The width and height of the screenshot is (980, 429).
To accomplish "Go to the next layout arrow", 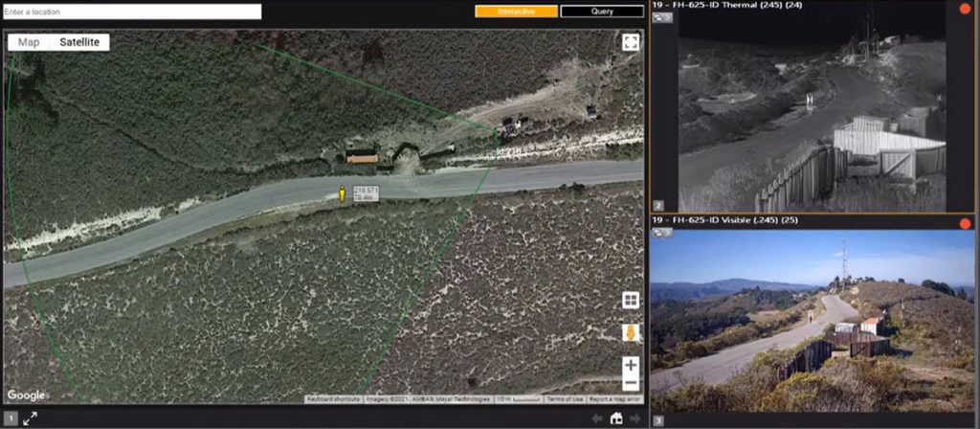I will click(x=635, y=418).
